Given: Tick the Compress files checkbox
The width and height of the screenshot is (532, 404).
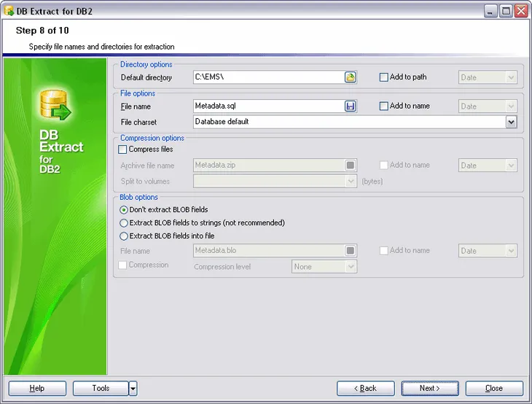Looking at the screenshot, I should coord(122,149).
